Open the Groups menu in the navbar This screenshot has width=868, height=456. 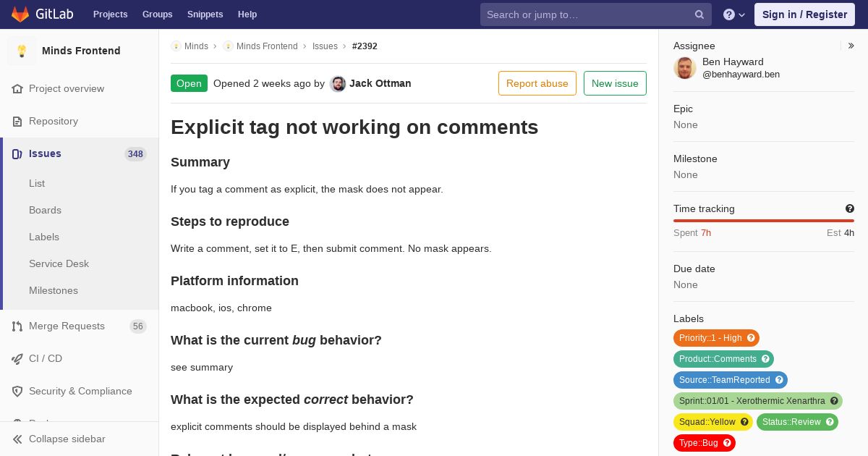coord(158,14)
